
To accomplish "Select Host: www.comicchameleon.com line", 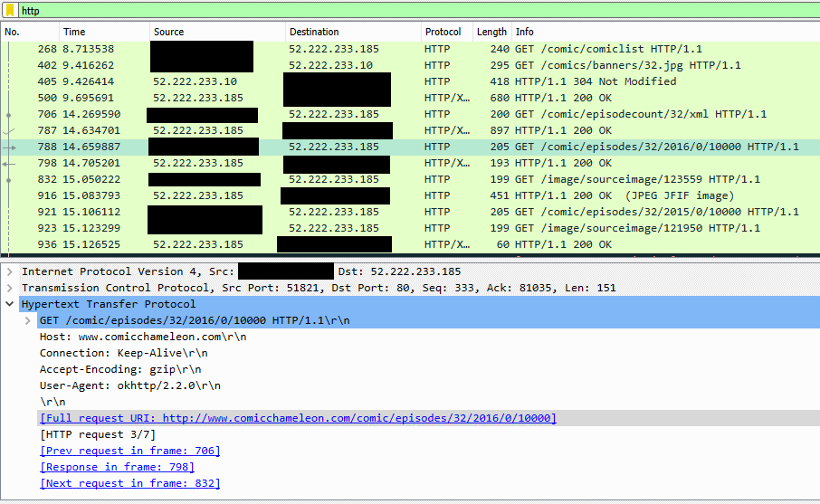I will pos(143,337).
